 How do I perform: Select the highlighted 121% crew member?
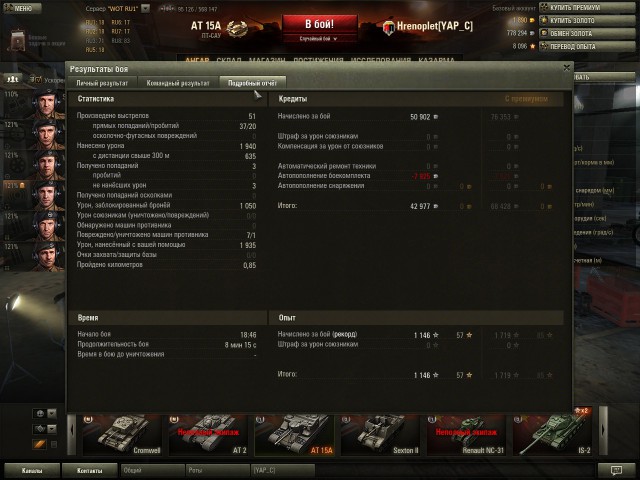point(33,196)
